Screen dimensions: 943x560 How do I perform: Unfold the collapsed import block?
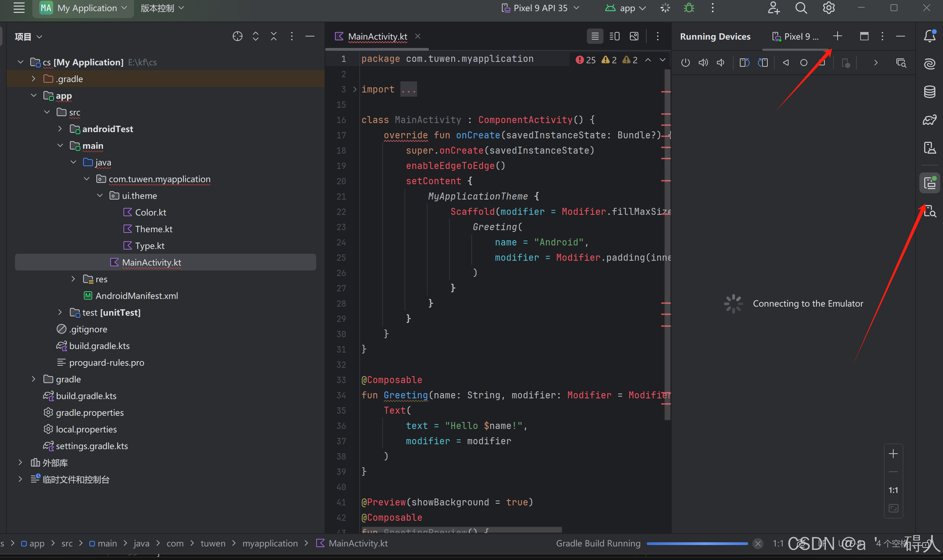(354, 89)
